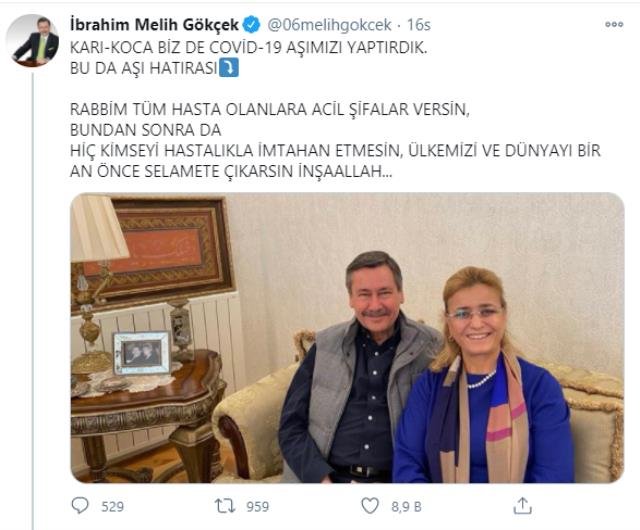Click the RABBİM TÜM HASTA paragraph

click(x=335, y=140)
